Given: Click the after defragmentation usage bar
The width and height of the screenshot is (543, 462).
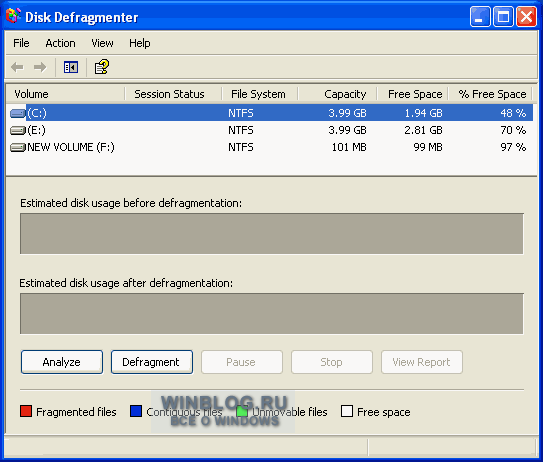Looking at the screenshot, I should pos(272,314).
